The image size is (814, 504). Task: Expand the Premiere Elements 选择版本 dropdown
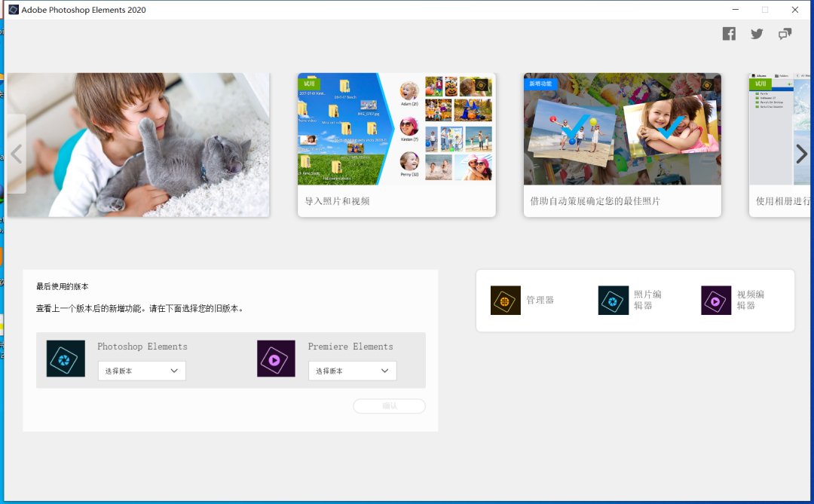pos(352,371)
